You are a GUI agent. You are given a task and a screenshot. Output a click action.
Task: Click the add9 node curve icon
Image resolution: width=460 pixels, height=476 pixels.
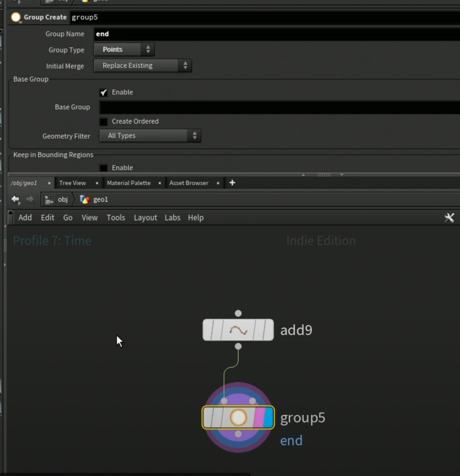(x=238, y=330)
